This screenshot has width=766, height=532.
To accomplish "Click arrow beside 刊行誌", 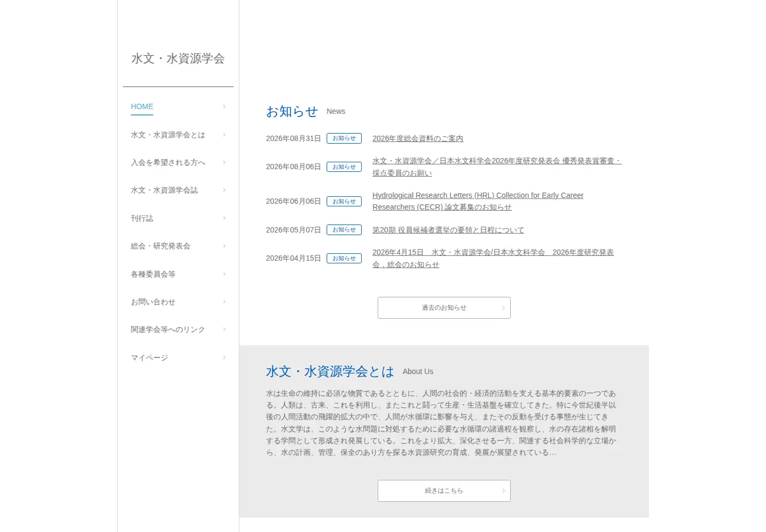I will tap(224, 218).
